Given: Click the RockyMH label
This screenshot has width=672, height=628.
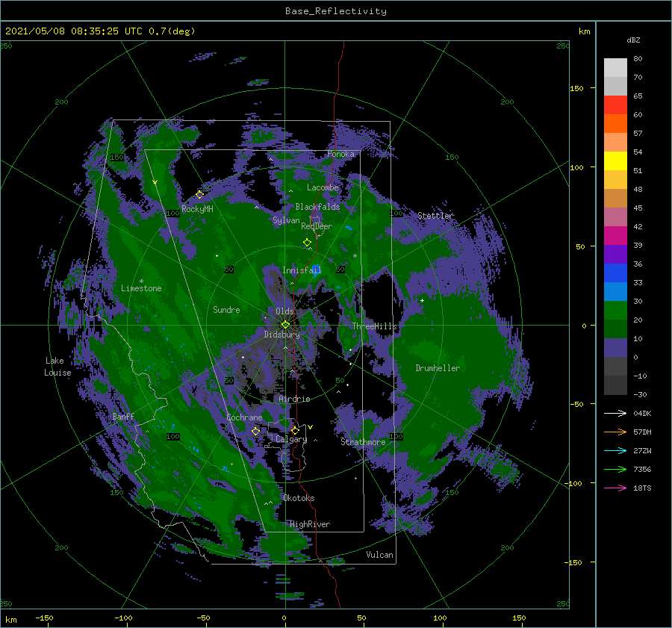Looking at the screenshot, I should click(197, 209).
